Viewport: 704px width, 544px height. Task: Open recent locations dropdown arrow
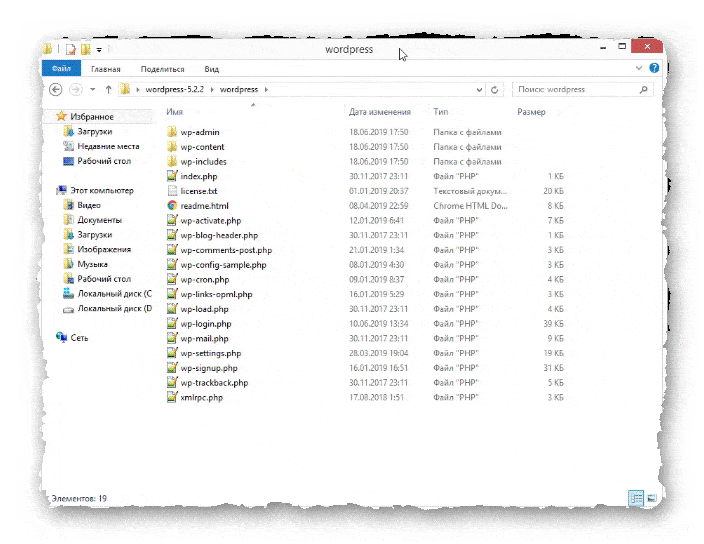[92, 89]
